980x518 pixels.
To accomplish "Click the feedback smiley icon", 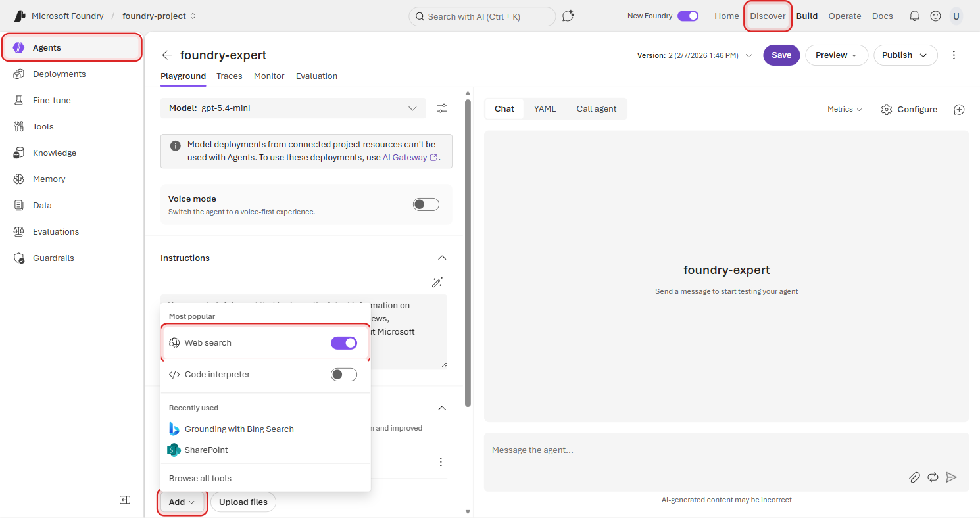I will coord(935,16).
